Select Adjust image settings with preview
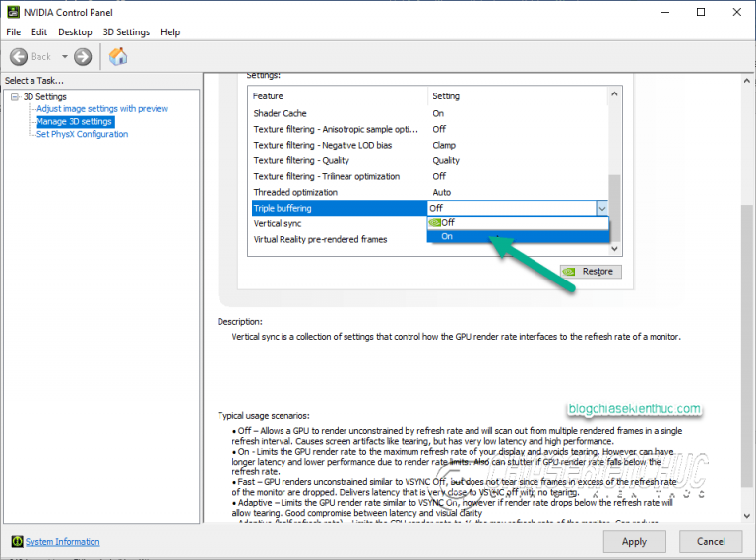 102,109
